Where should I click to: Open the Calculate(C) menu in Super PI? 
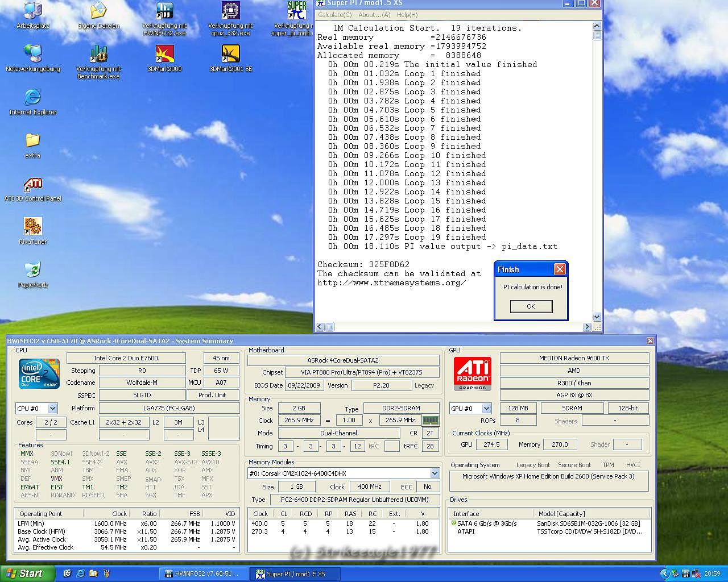click(335, 15)
